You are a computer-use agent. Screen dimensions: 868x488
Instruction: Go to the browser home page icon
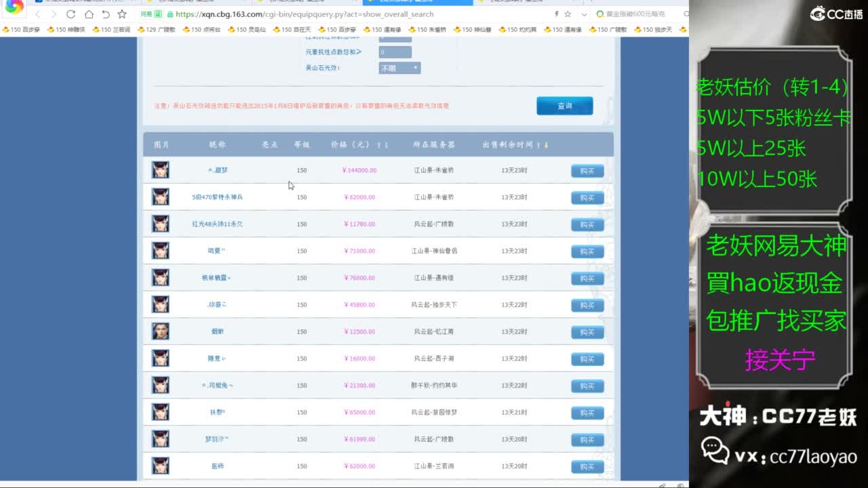pyautogui.click(x=89, y=14)
